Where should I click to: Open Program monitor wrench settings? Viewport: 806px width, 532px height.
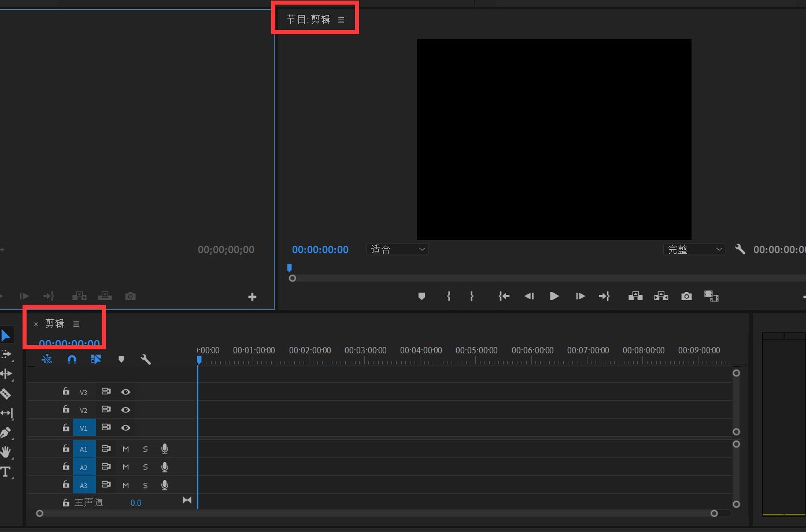[740, 249]
